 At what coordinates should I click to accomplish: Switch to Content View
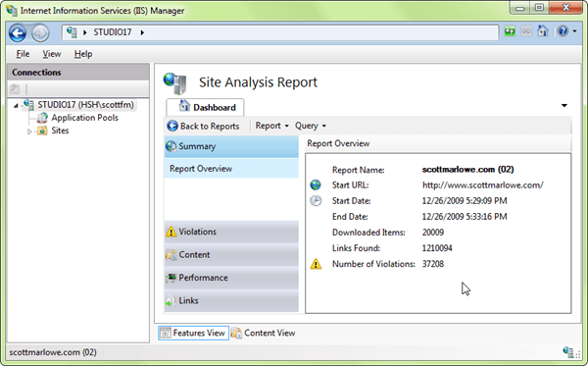click(x=264, y=333)
